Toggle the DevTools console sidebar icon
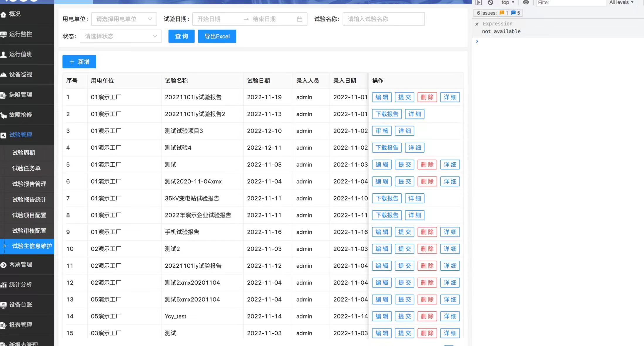 [479, 2]
